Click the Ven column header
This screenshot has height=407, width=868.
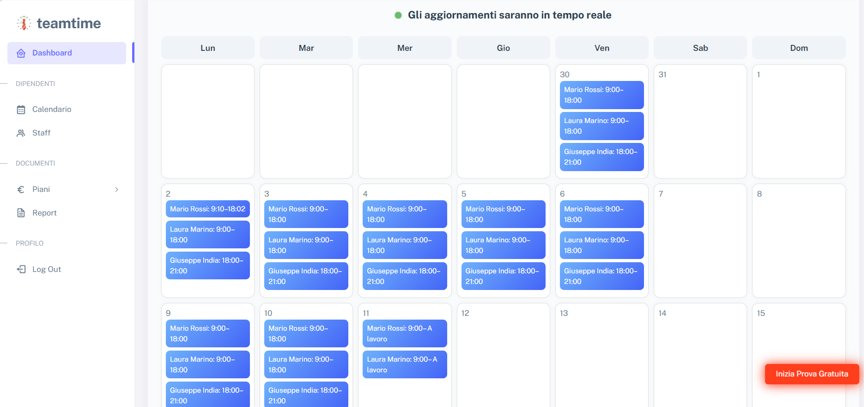pos(601,48)
